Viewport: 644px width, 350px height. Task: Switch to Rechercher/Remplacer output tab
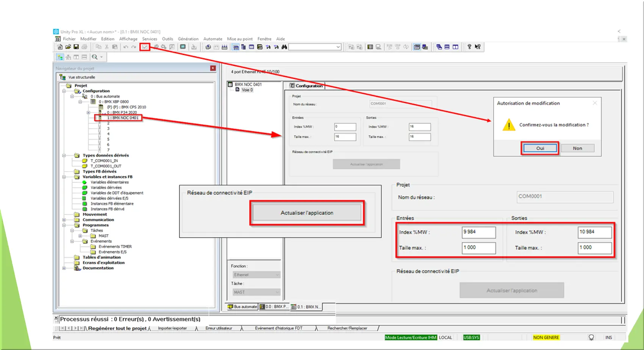(347, 328)
